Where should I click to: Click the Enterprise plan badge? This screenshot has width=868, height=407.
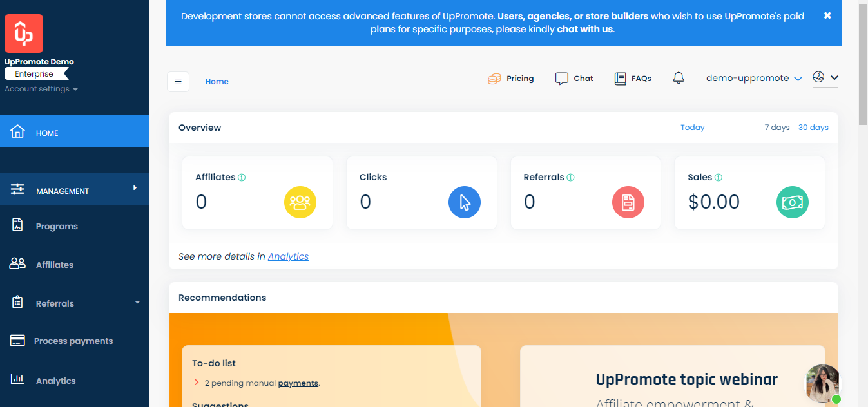(36, 74)
